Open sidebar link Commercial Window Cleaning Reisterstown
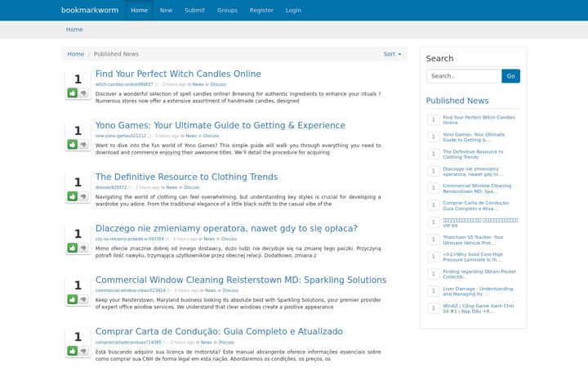 (x=477, y=189)
